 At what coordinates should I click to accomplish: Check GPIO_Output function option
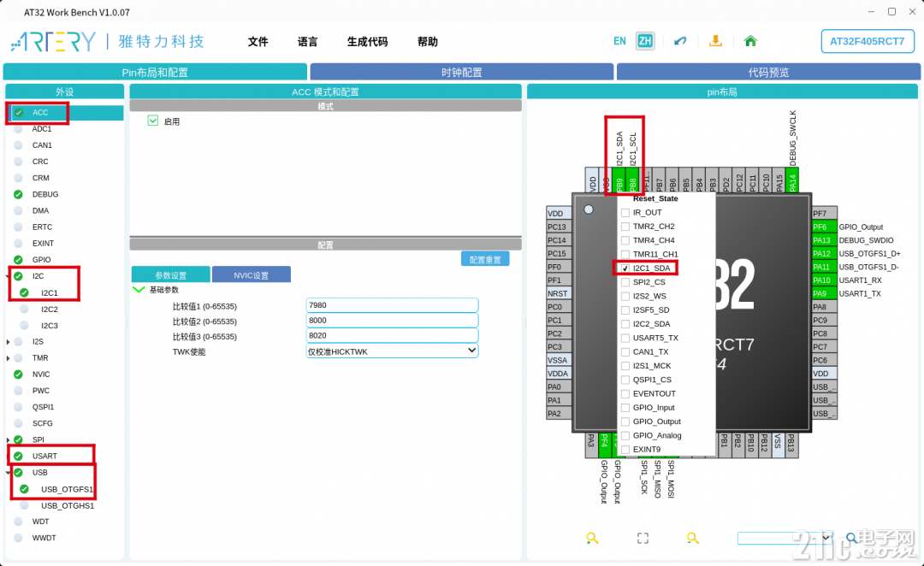tap(625, 422)
